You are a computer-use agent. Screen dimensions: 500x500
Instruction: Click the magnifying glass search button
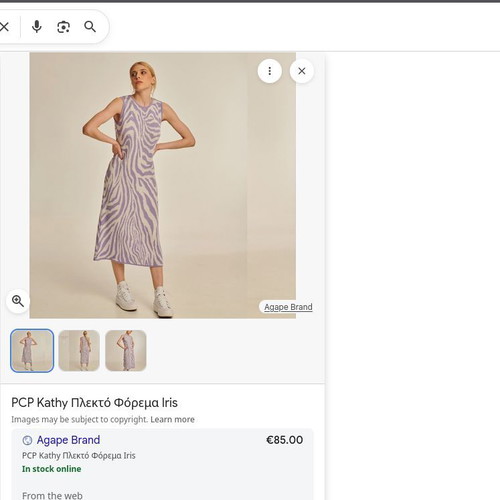coord(90,27)
